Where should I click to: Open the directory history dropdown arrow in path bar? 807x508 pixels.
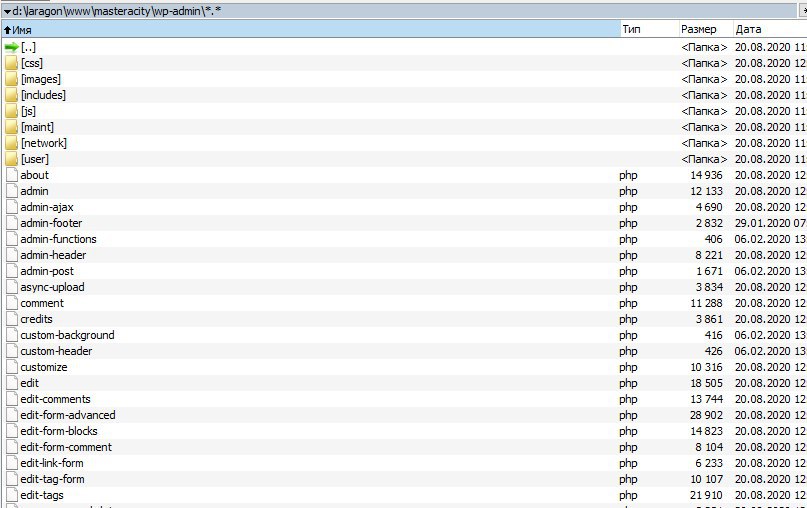(x=7, y=11)
